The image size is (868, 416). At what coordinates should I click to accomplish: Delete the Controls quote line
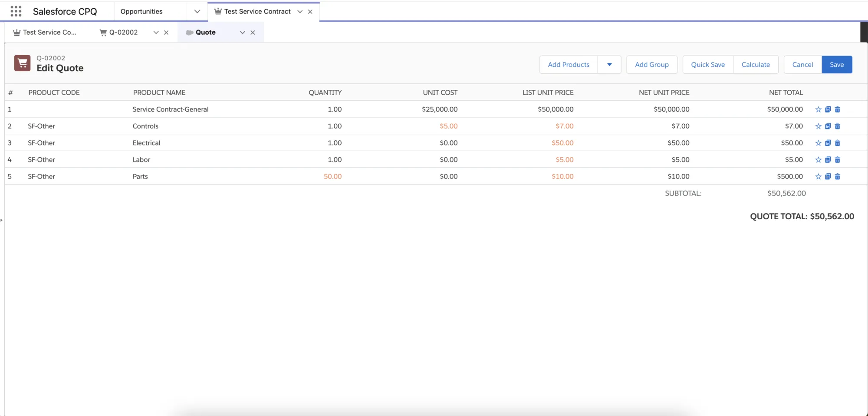[x=838, y=126]
